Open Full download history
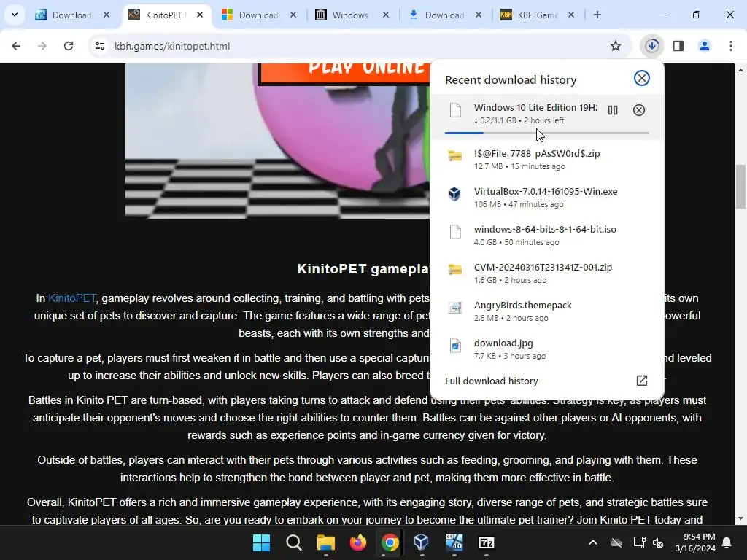Viewport: 747px width, 560px height. click(x=546, y=381)
